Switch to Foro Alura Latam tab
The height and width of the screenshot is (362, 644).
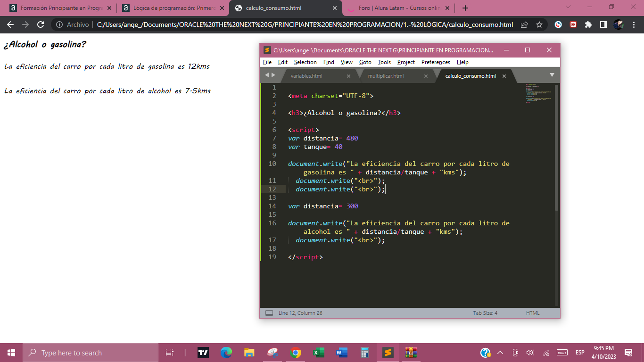[x=398, y=8]
